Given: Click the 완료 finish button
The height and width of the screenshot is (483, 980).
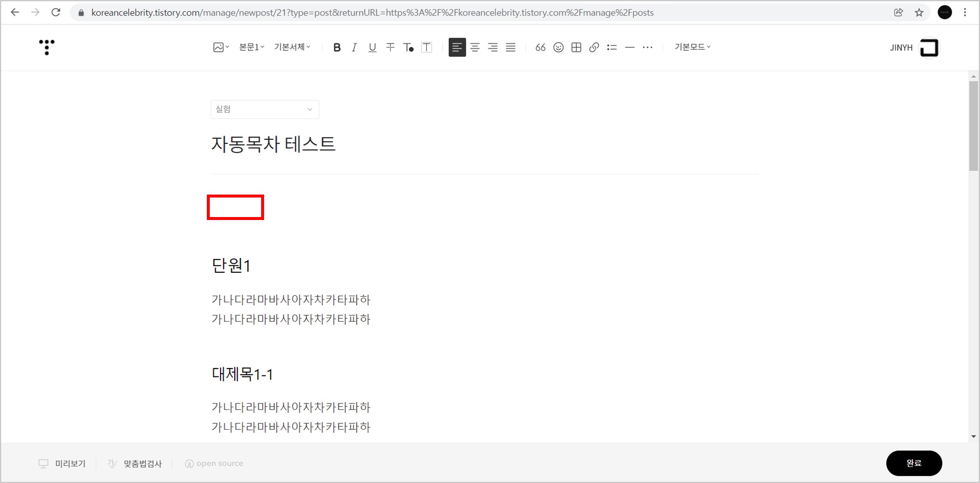Looking at the screenshot, I should click(914, 463).
